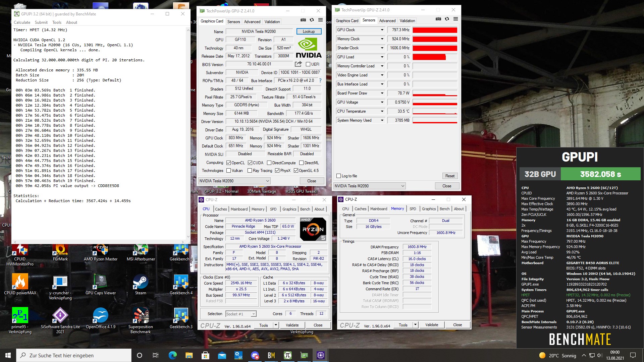The image size is (644, 362).
Task: Enable Log to file checkbox
Action: (338, 176)
